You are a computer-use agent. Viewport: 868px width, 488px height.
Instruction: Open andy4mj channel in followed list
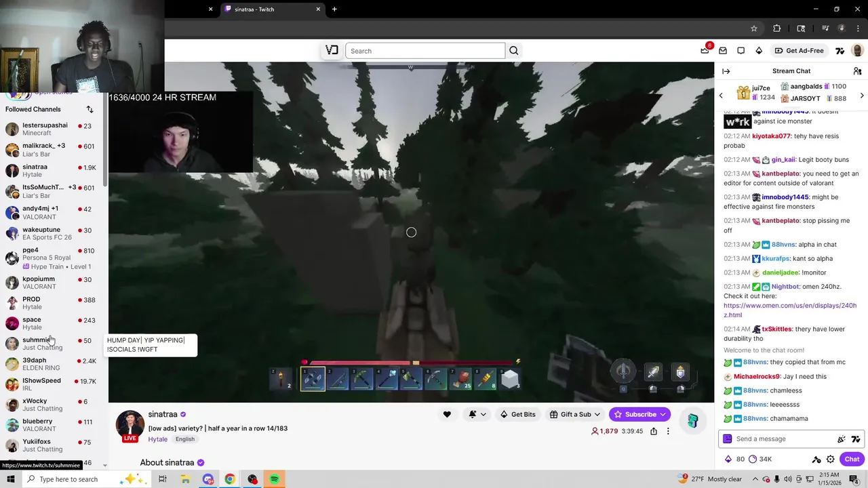tap(52, 212)
